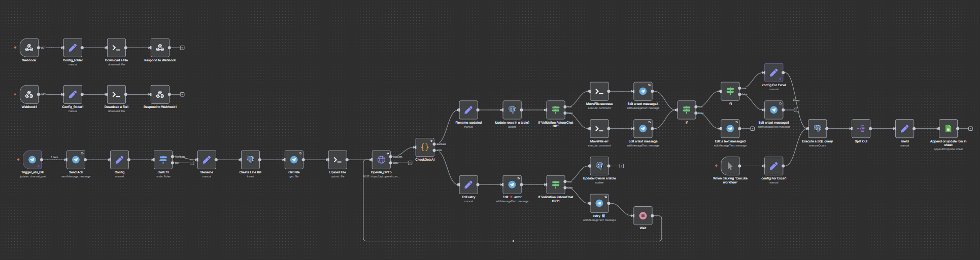
Task: Select the MoveFile success command node
Action: (599, 92)
